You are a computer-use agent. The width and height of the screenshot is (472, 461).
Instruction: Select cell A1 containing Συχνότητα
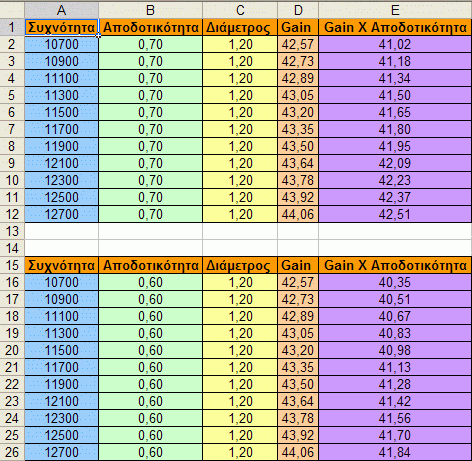point(61,27)
